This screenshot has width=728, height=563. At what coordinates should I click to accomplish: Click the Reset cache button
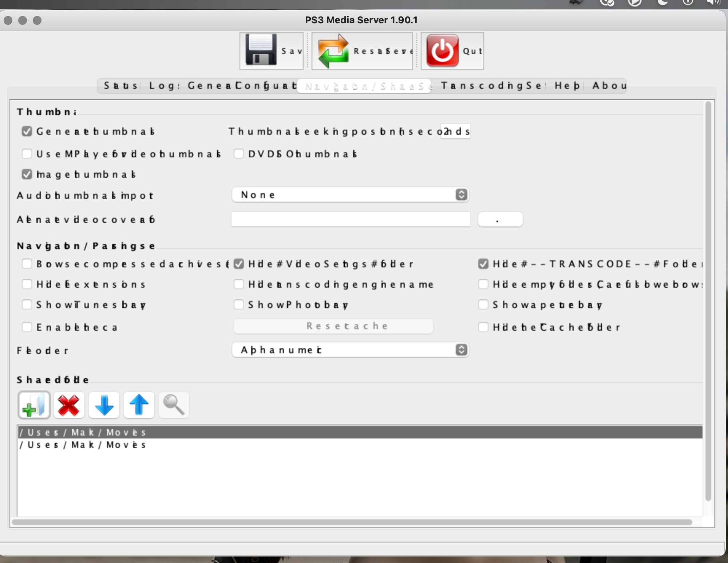333,326
